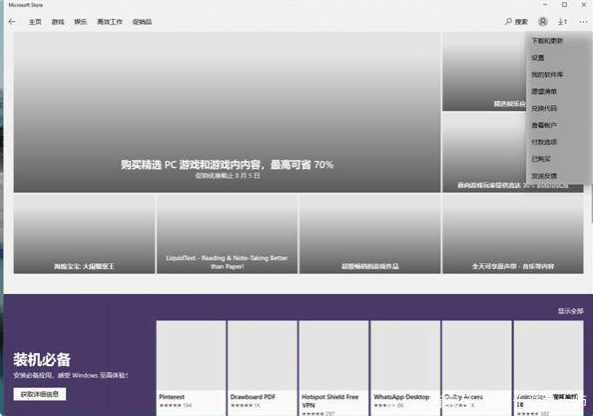Switch to the 游戏 (Games) tab

[58, 22]
